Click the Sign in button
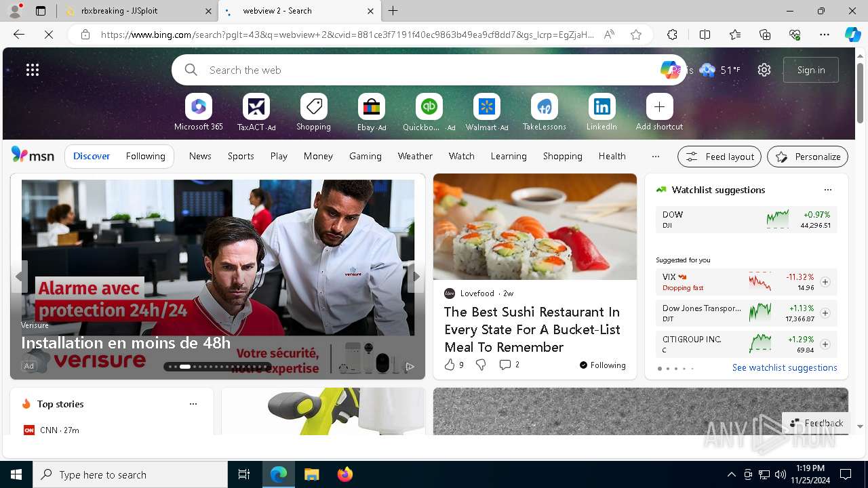This screenshot has height=488, width=868. tap(811, 70)
